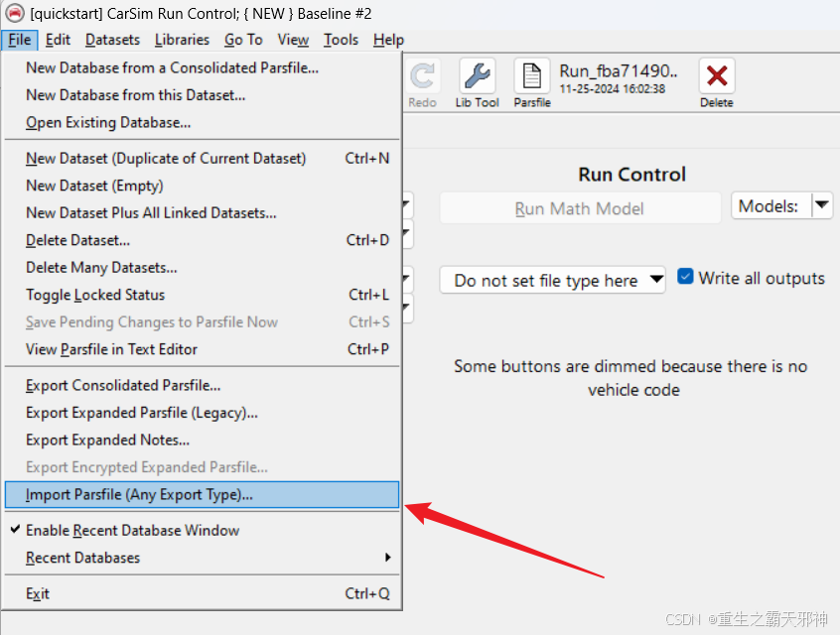The image size is (840, 635).
Task: Click the red X Delete icon
Action: coord(717,76)
